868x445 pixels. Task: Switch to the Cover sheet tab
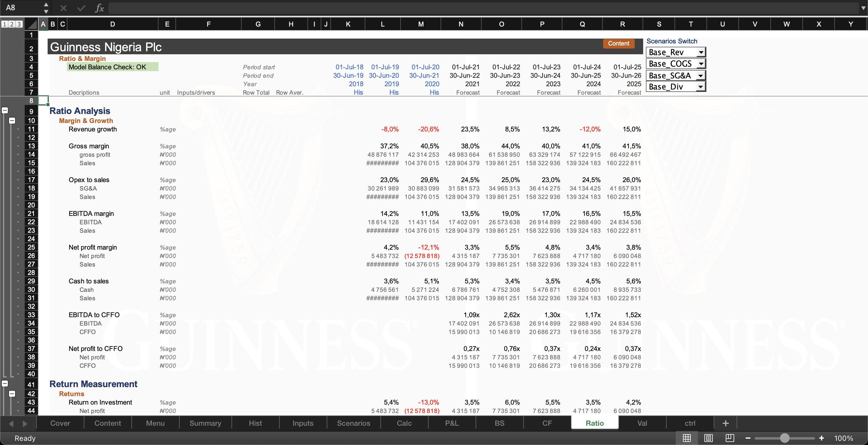[x=60, y=423]
